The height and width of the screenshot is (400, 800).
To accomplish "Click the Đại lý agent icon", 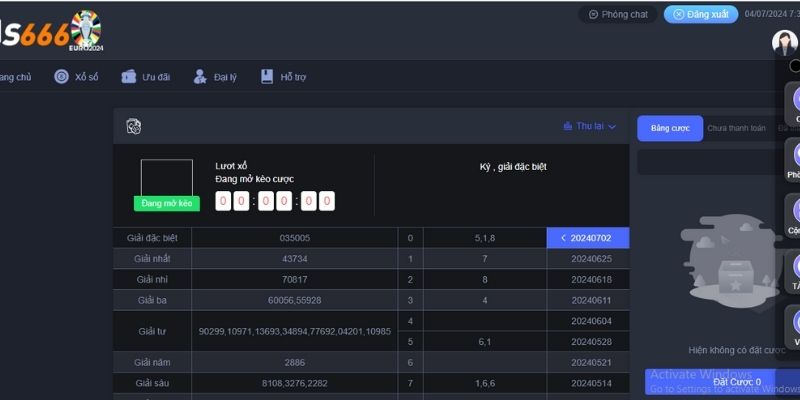I will pos(200,76).
